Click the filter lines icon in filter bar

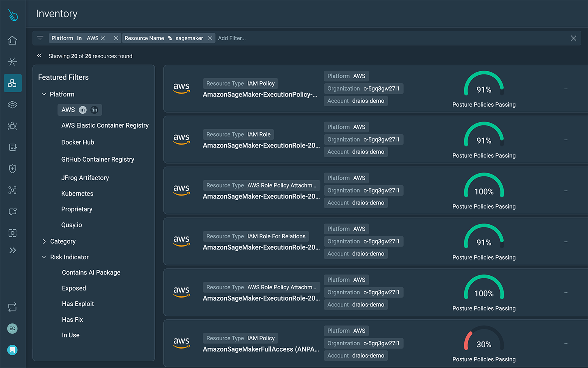(40, 38)
